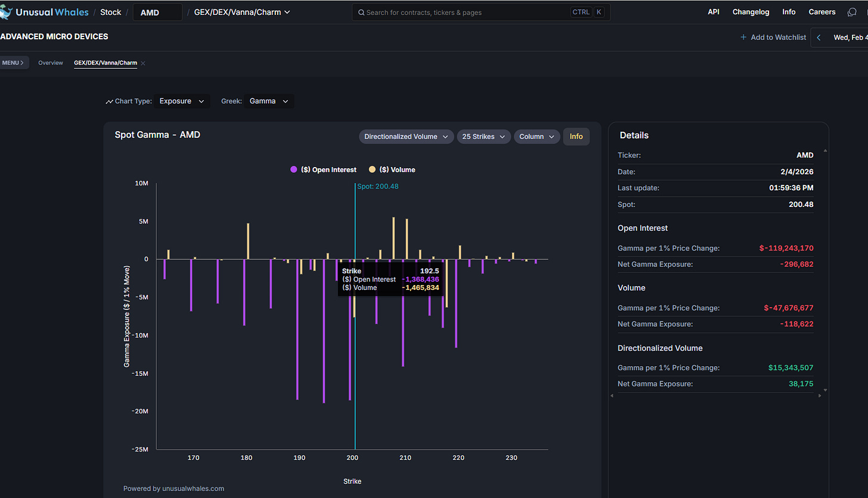The height and width of the screenshot is (498, 868).
Task: Click plus icon beside Add to Watchlist
Action: (x=743, y=37)
